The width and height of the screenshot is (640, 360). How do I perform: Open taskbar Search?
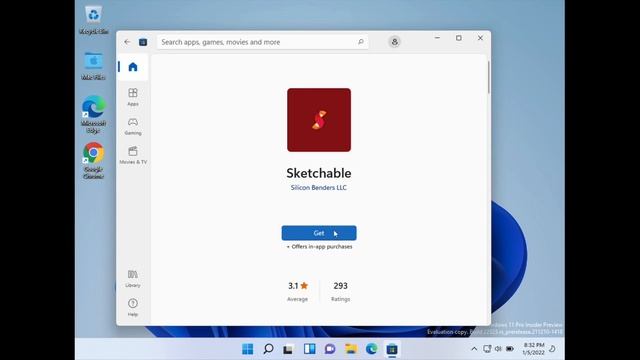(268, 349)
